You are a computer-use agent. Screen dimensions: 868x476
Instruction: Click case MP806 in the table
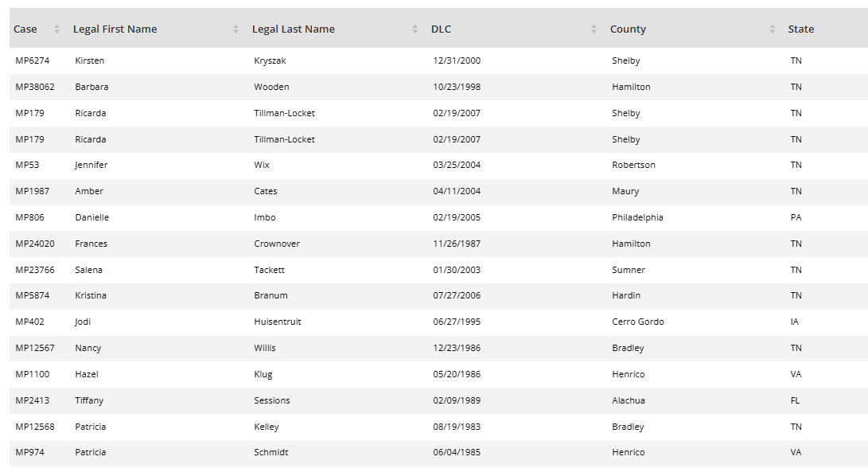point(30,217)
